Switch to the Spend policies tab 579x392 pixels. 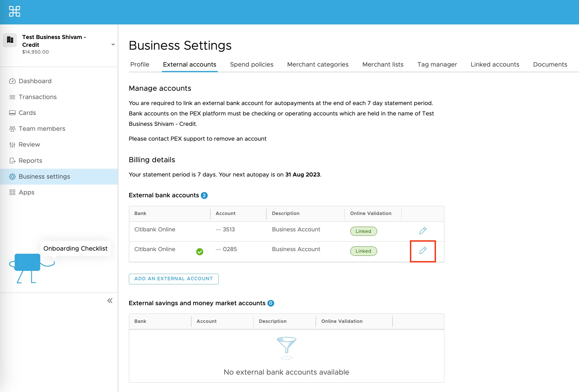[x=252, y=64]
